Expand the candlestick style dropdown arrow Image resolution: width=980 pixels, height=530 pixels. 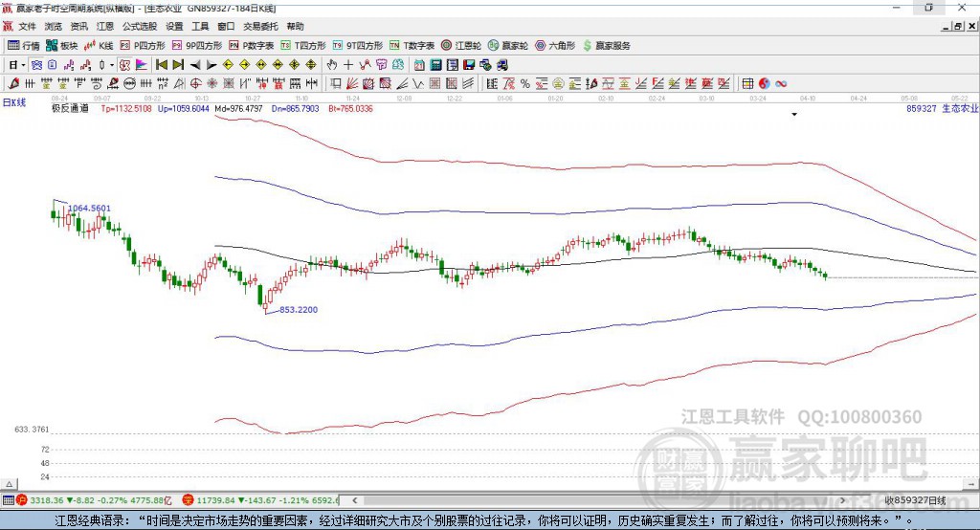pos(112,65)
